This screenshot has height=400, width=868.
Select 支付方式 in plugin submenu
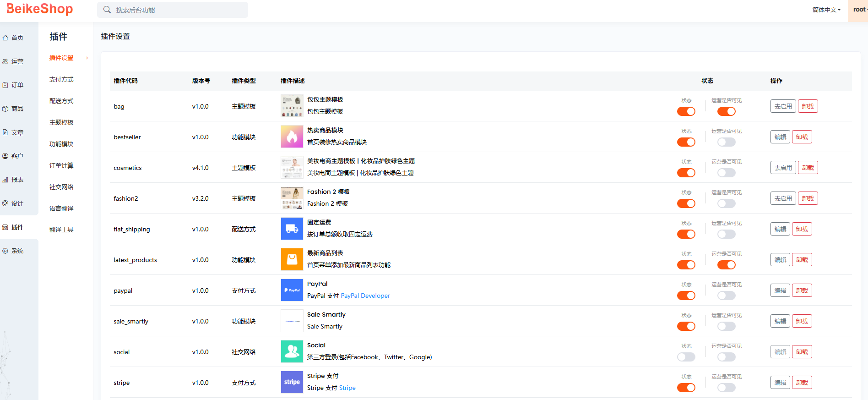(61, 79)
